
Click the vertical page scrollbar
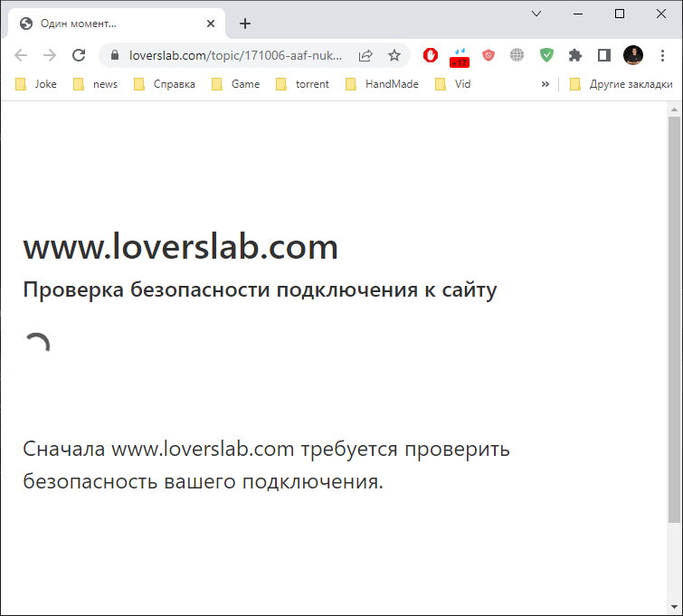point(674,317)
